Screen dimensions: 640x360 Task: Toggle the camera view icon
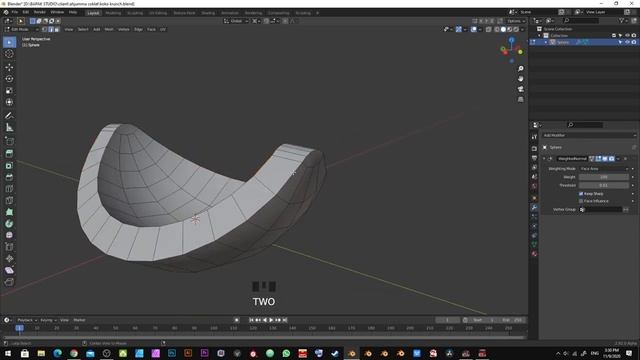click(520, 89)
